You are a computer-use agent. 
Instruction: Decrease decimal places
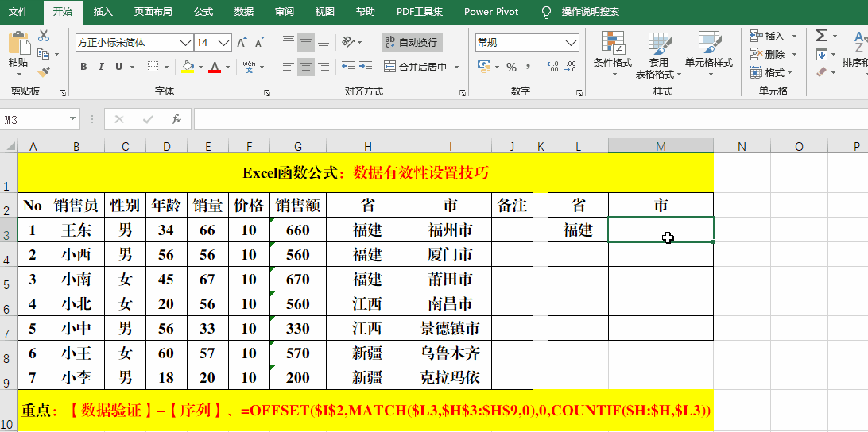[x=570, y=67]
